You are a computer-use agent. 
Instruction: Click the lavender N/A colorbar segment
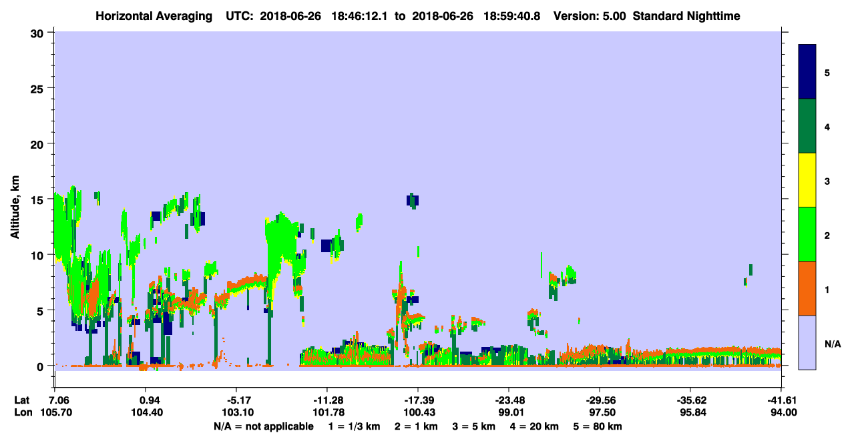pos(807,342)
